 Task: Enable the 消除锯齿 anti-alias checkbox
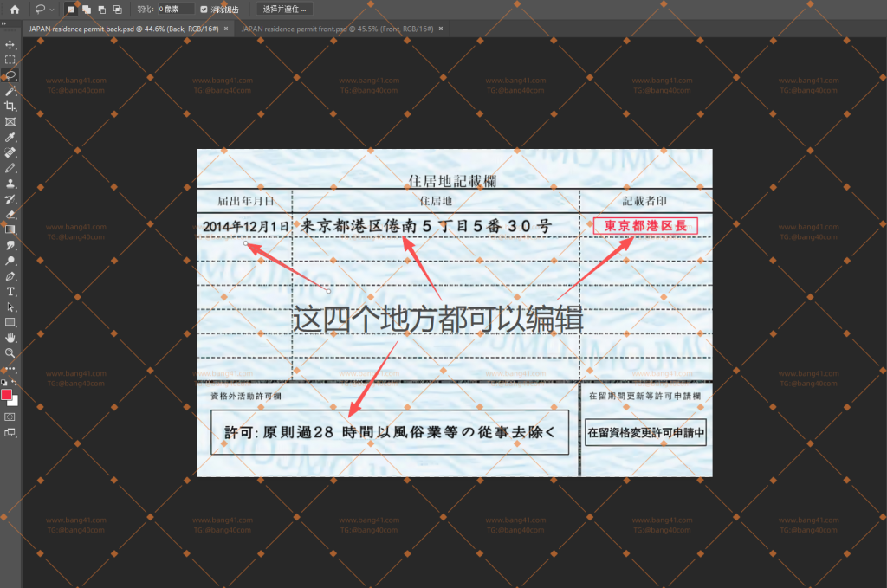[x=204, y=9]
